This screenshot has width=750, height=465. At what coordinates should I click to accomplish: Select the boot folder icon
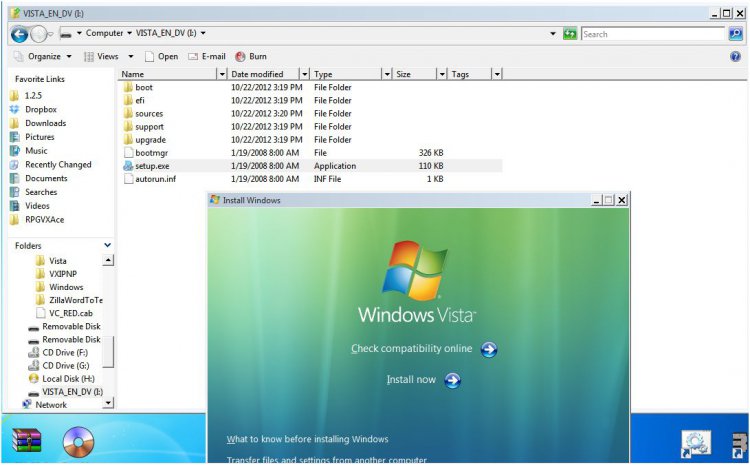(x=128, y=87)
